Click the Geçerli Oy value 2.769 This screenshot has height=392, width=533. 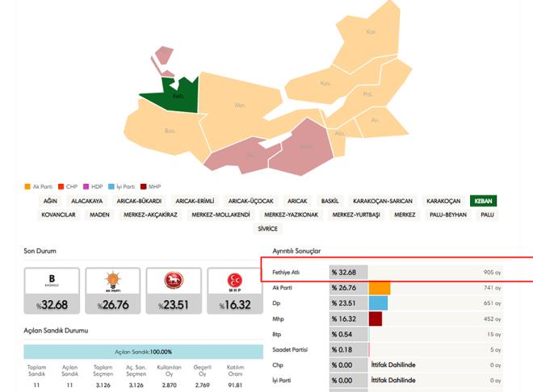(x=203, y=386)
